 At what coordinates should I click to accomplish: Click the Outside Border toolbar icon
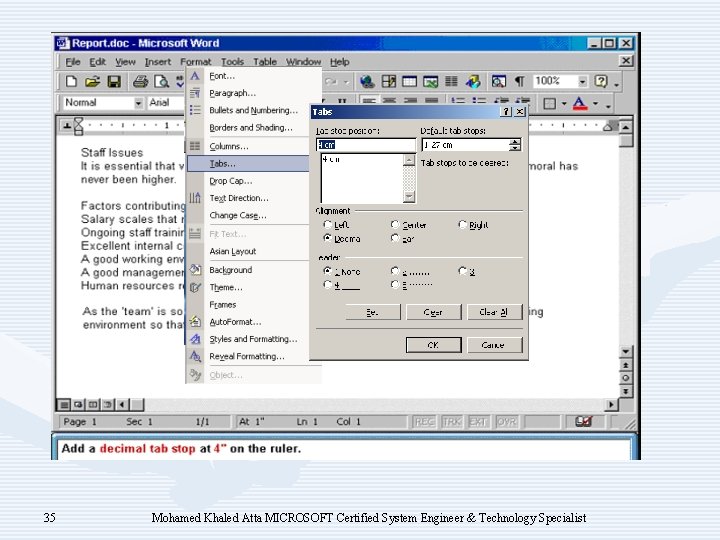(x=549, y=103)
